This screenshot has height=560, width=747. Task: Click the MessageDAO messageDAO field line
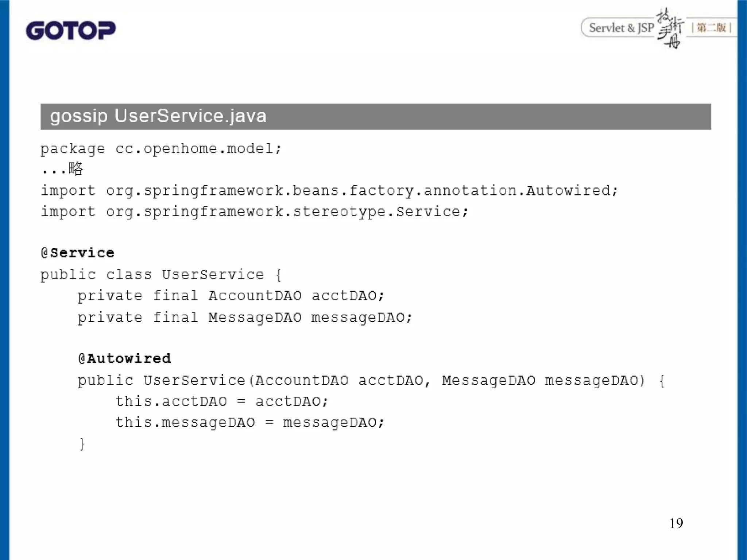point(245,318)
